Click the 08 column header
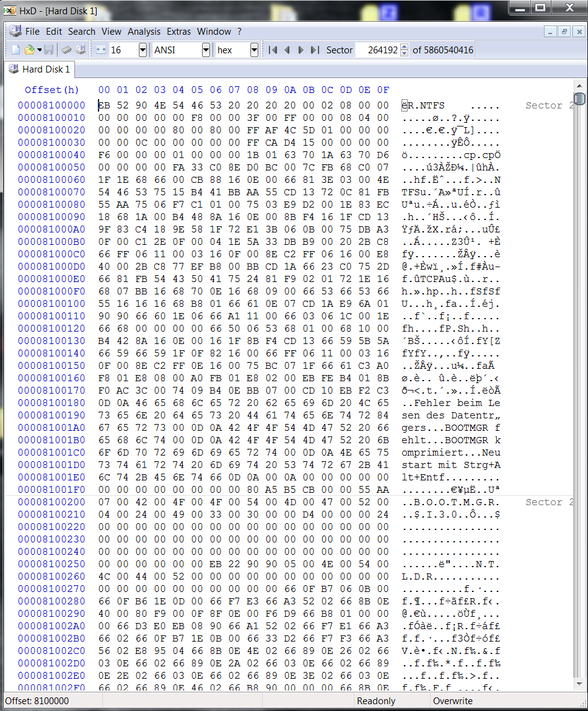 coord(253,90)
